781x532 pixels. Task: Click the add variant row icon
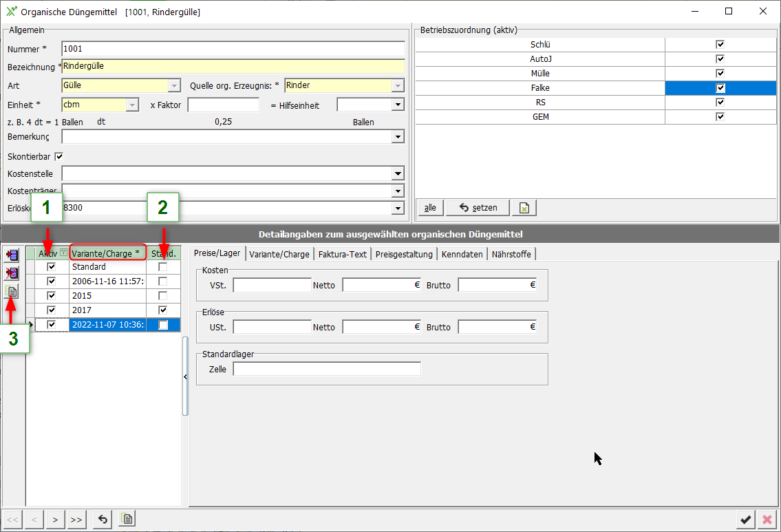point(12,255)
